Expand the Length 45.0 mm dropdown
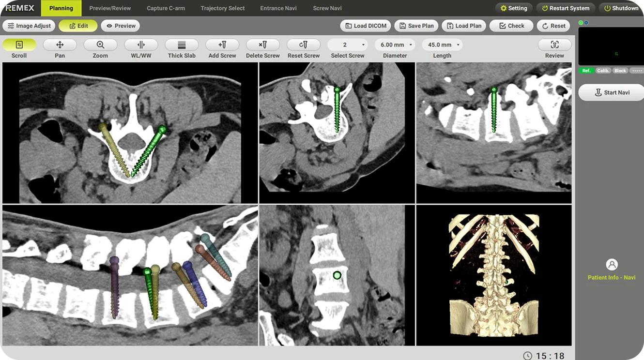The height and width of the screenshot is (360, 644). (442, 45)
